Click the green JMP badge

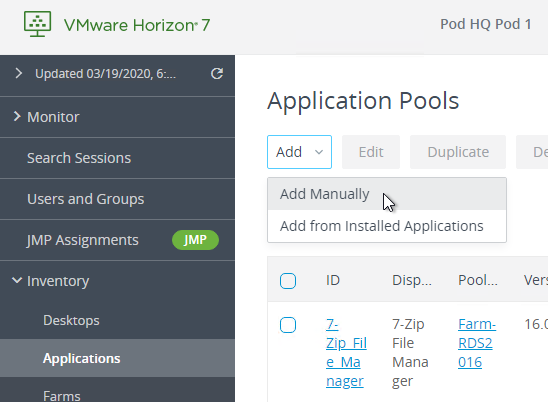195,240
